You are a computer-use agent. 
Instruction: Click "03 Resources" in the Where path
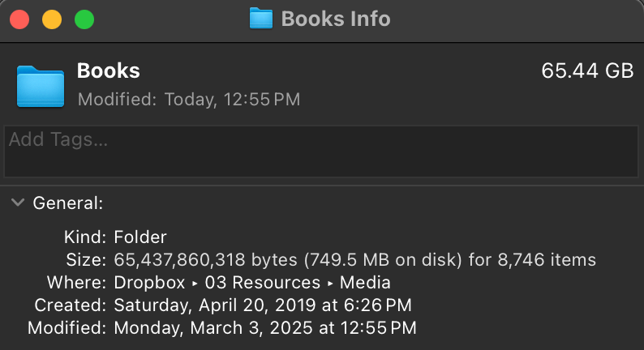tap(262, 283)
